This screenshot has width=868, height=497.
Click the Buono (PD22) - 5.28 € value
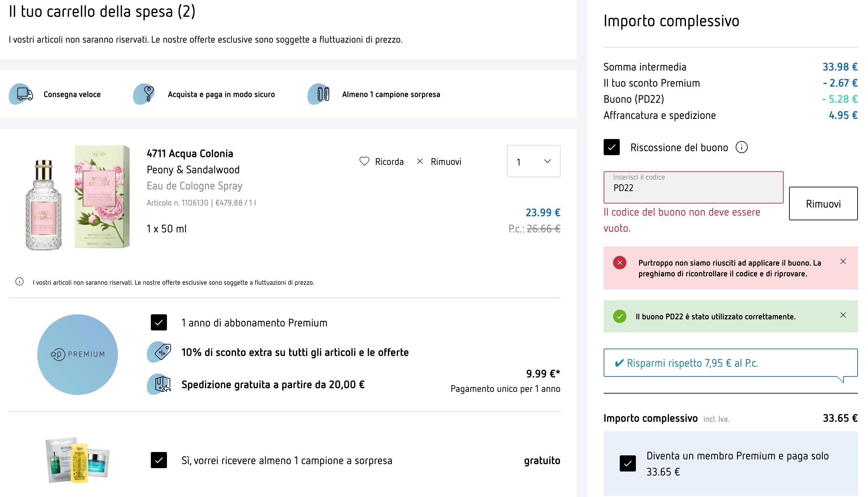840,99
